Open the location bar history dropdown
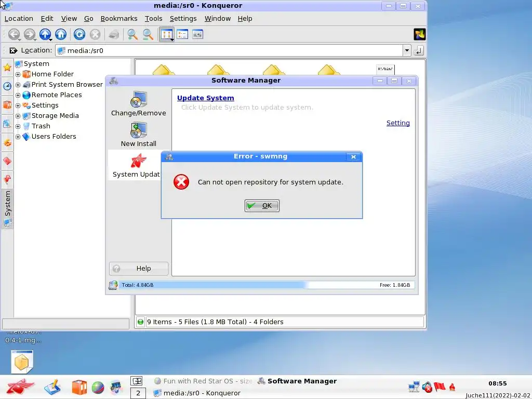Screen dimensions: 532x399 tap(407, 50)
